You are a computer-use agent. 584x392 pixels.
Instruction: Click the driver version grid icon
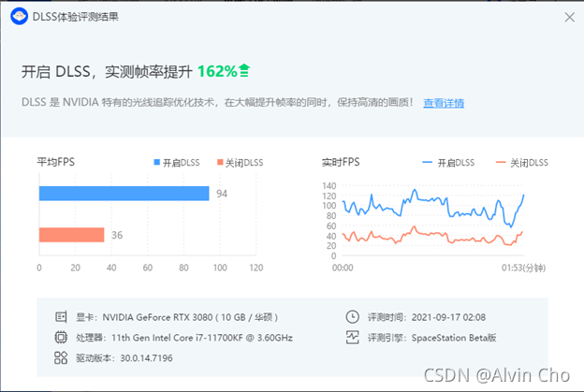(61, 357)
